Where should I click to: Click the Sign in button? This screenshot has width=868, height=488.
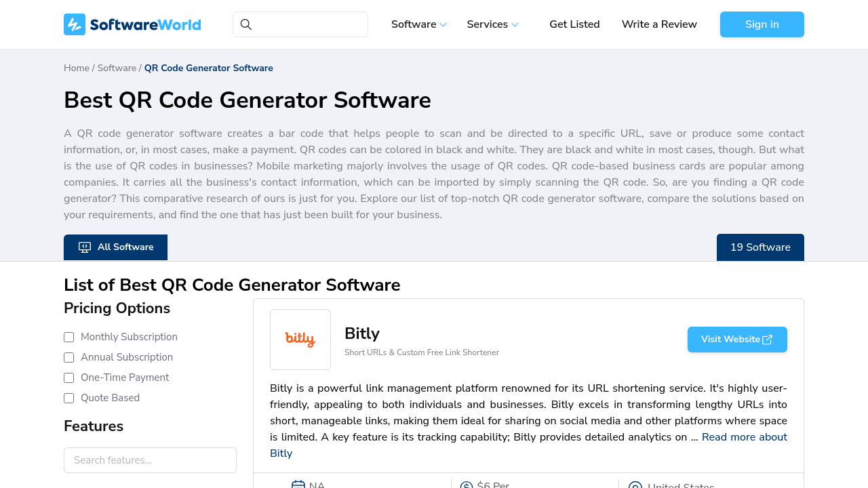click(x=762, y=24)
